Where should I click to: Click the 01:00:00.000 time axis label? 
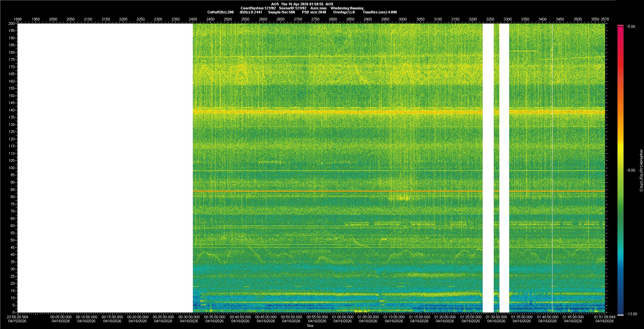342,317
